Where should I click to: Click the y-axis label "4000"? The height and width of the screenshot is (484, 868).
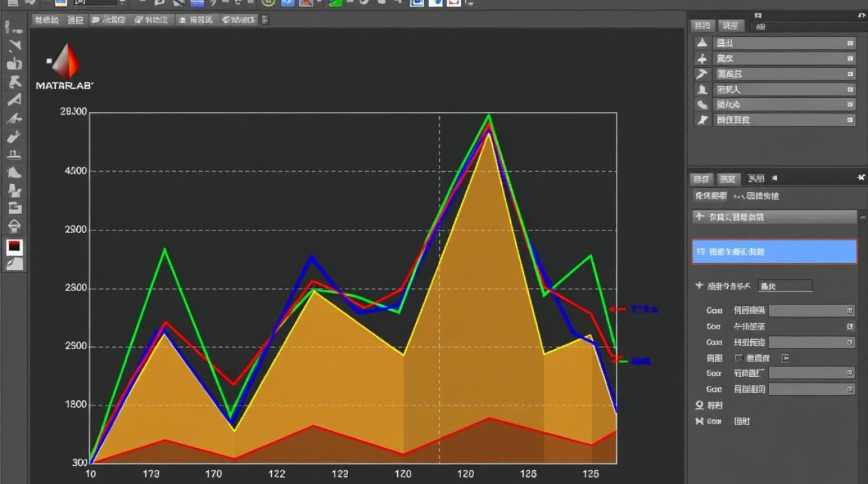(76, 171)
